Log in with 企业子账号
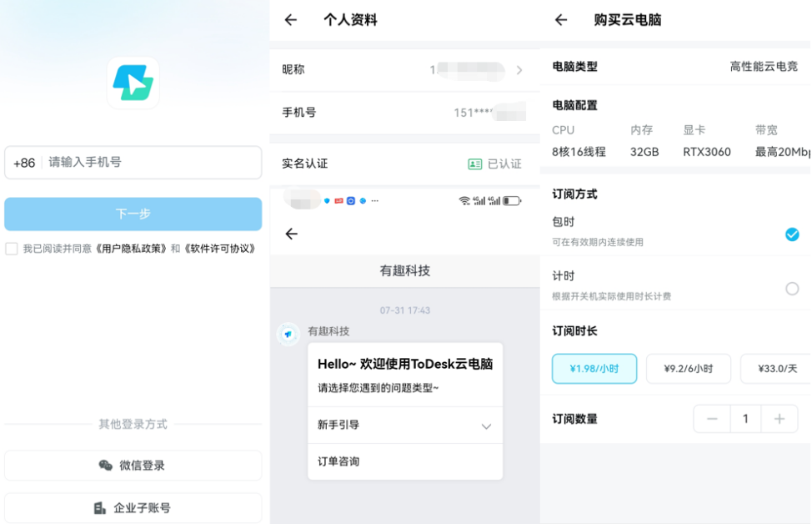The image size is (812, 524). [x=133, y=508]
